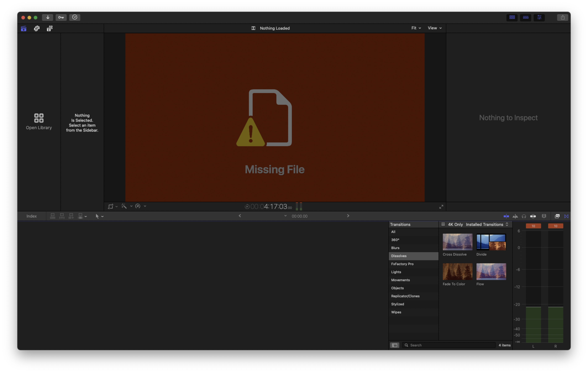Image resolution: width=588 pixels, height=373 pixels.
Task: Toggle audio skimming waveform icon
Action: (x=515, y=216)
